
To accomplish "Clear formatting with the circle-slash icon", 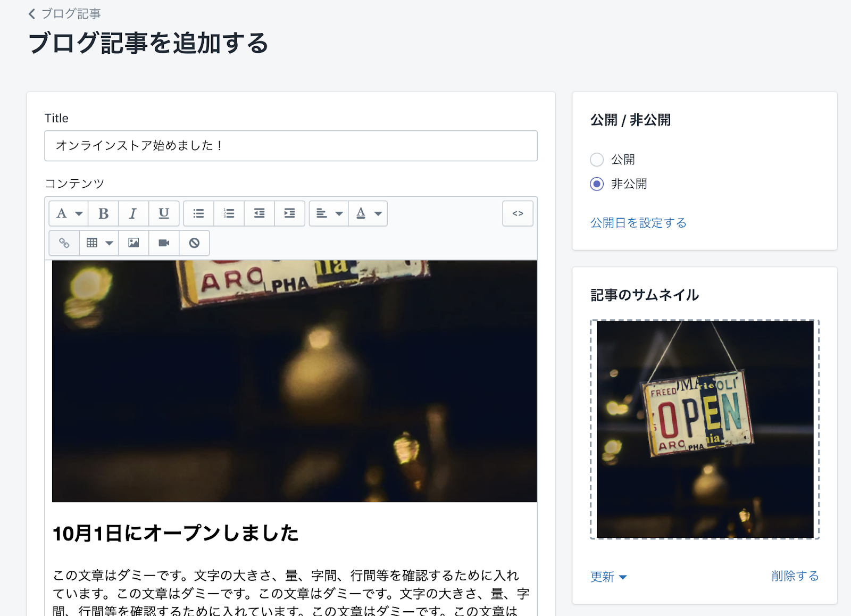I will (x=194, y=243).
